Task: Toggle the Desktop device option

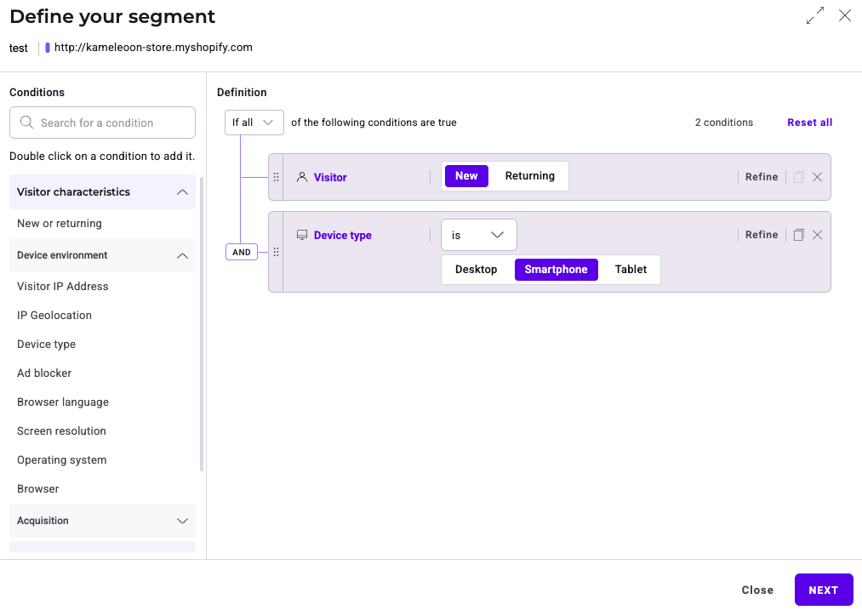Action: 476,270
